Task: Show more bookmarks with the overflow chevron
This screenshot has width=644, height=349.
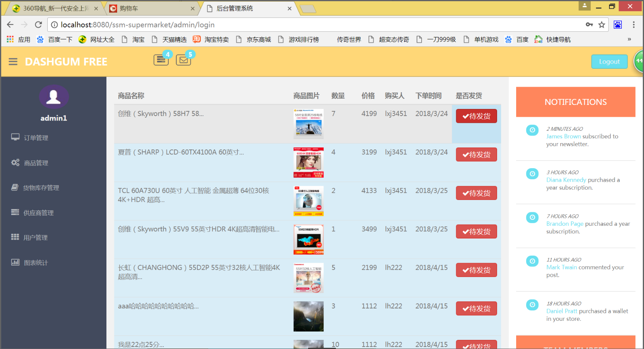Action: coord(629,39)
